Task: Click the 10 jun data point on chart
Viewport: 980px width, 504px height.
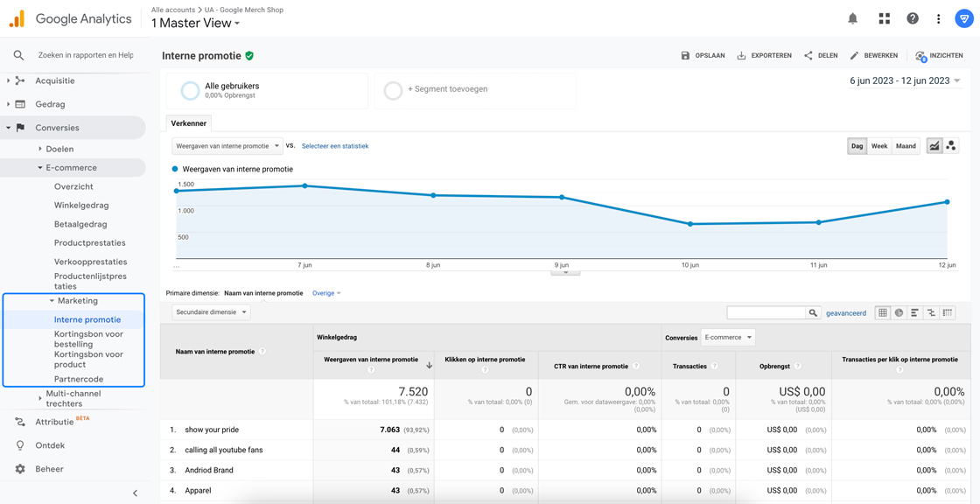Action: (x=690, y=224)
